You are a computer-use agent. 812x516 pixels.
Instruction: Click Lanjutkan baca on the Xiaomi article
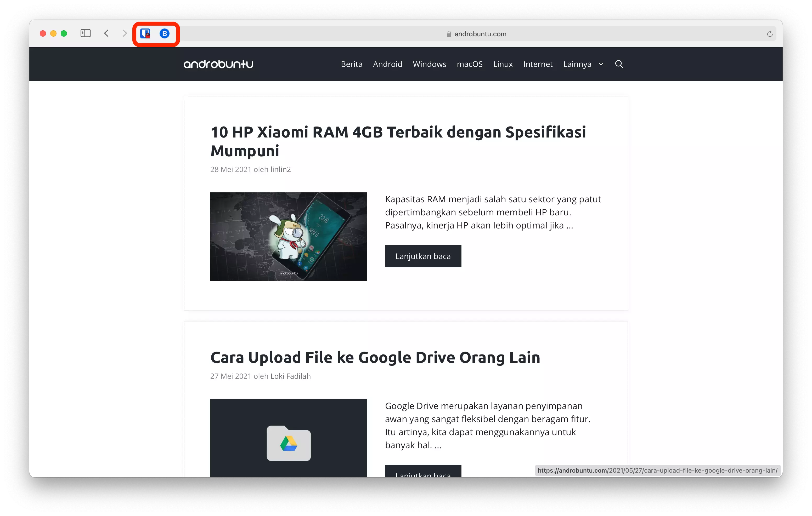(423, 256)
